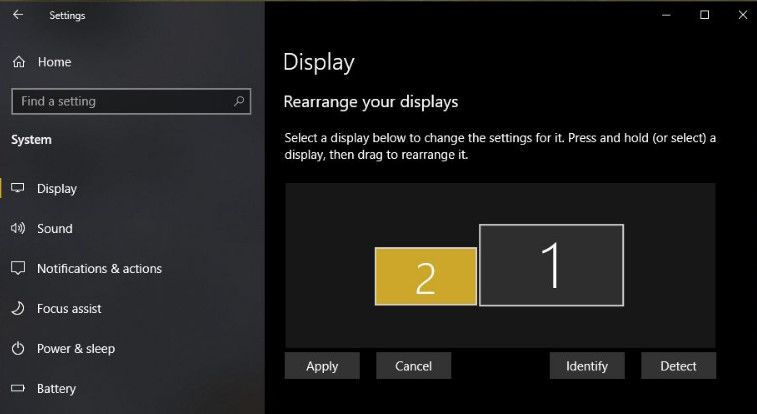Select display 1 in the arrangement
The height and width of the screenshot is (414, 757).
click(x=551, y=265)
